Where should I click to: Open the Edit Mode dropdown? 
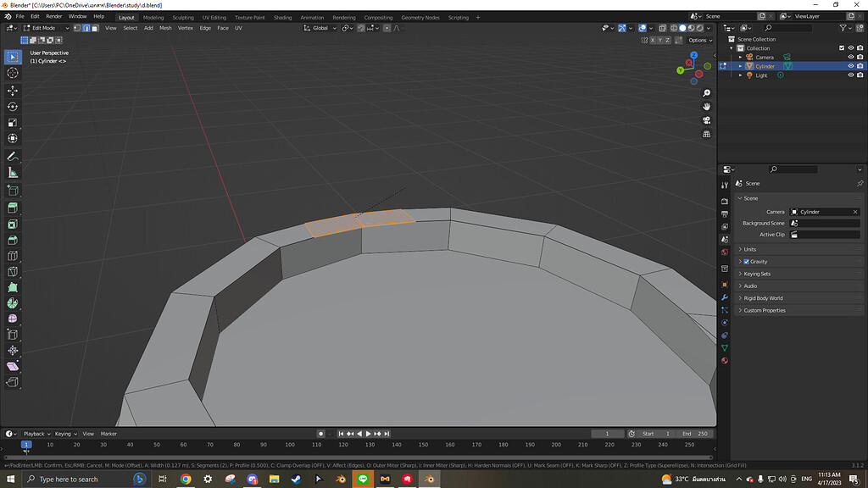pyautogui.click(x=46, y=28)
